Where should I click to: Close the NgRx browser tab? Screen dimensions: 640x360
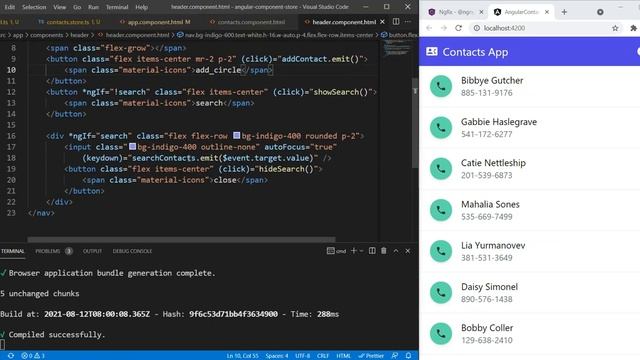pos(481,12)
